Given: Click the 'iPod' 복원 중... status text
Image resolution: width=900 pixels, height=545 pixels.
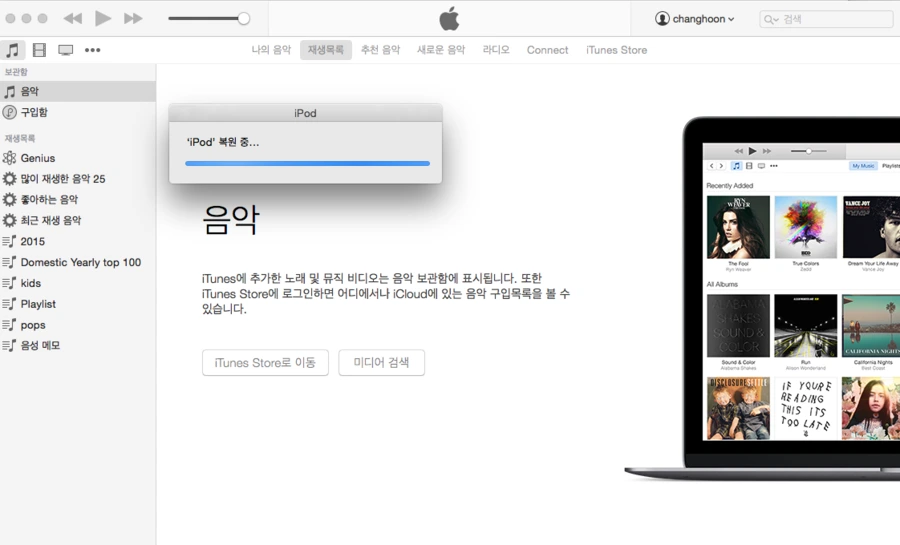Looking at the screenshot, I should 223,142.
